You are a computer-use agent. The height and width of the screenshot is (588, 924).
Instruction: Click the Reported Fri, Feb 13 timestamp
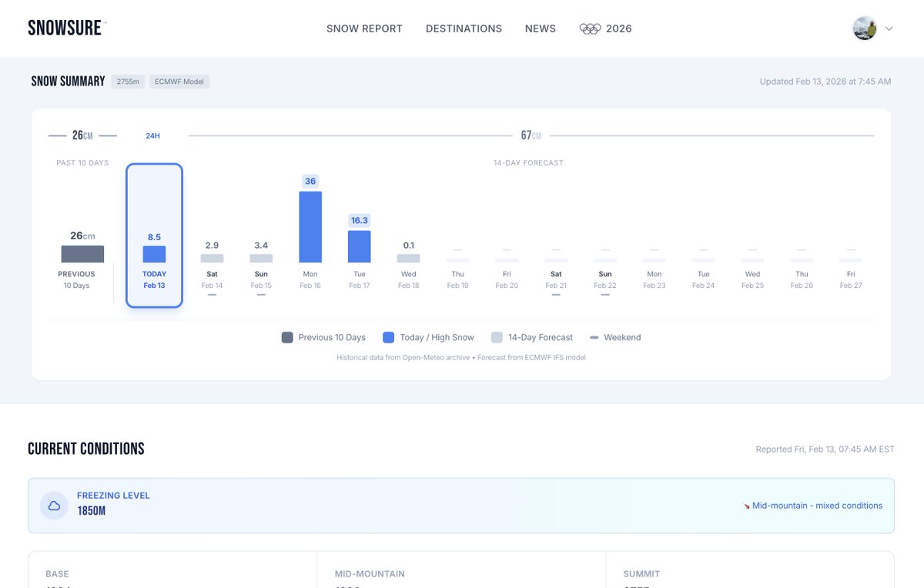(x=825, y=449)
